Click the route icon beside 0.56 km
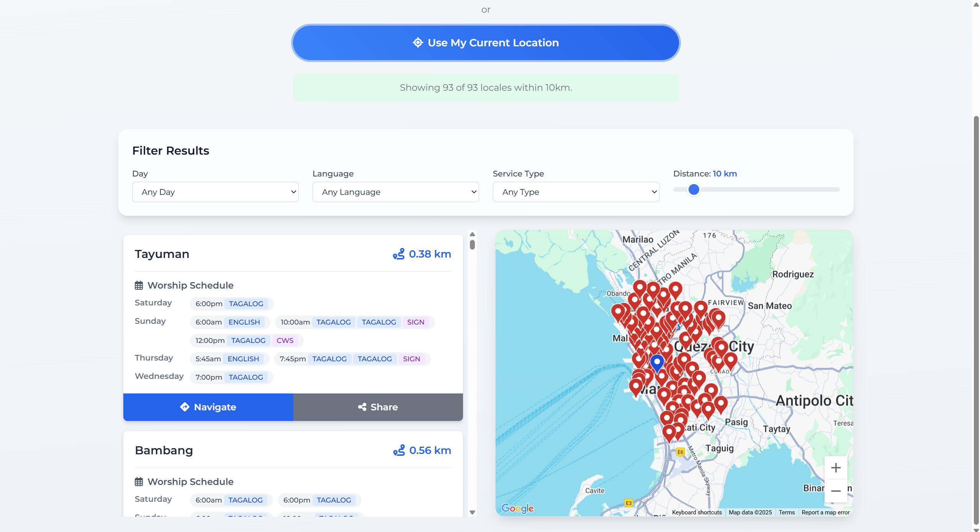The width and height of the screenshot is (980, 532). pyautogui.click(x=399, y=450)
